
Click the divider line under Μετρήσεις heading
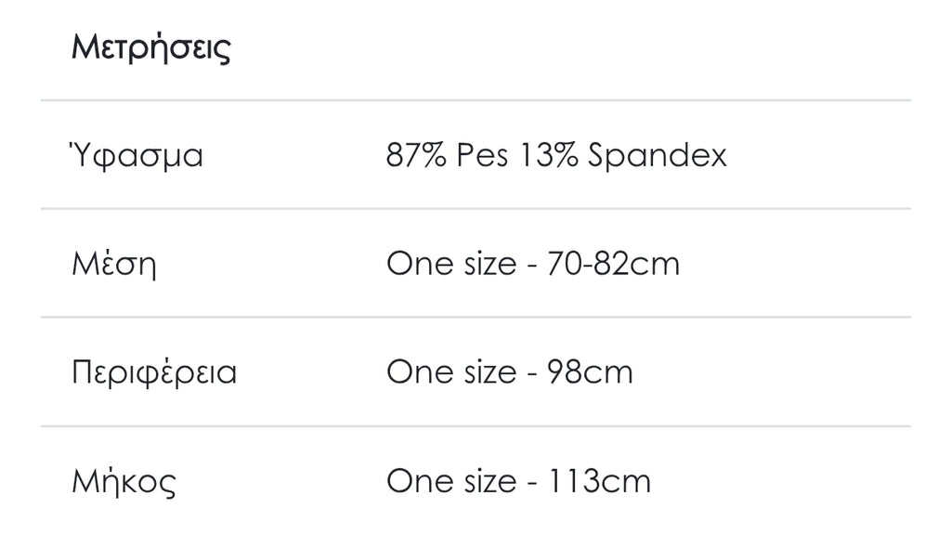tap(475, 100)
